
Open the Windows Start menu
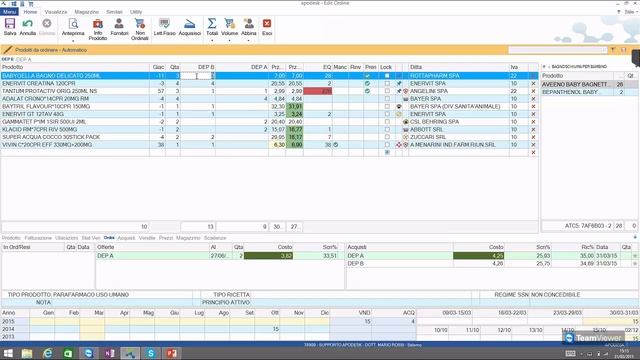tap(8, 353)
